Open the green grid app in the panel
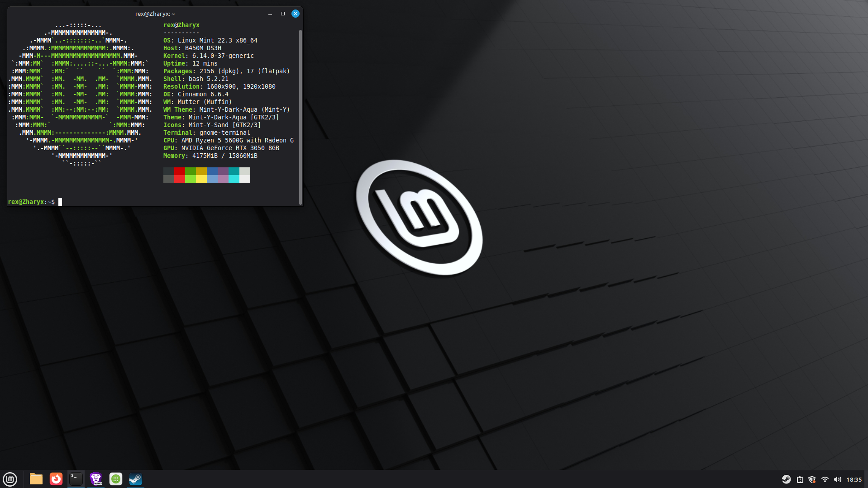This screenshot has height=488, width=868. [116, 479]
